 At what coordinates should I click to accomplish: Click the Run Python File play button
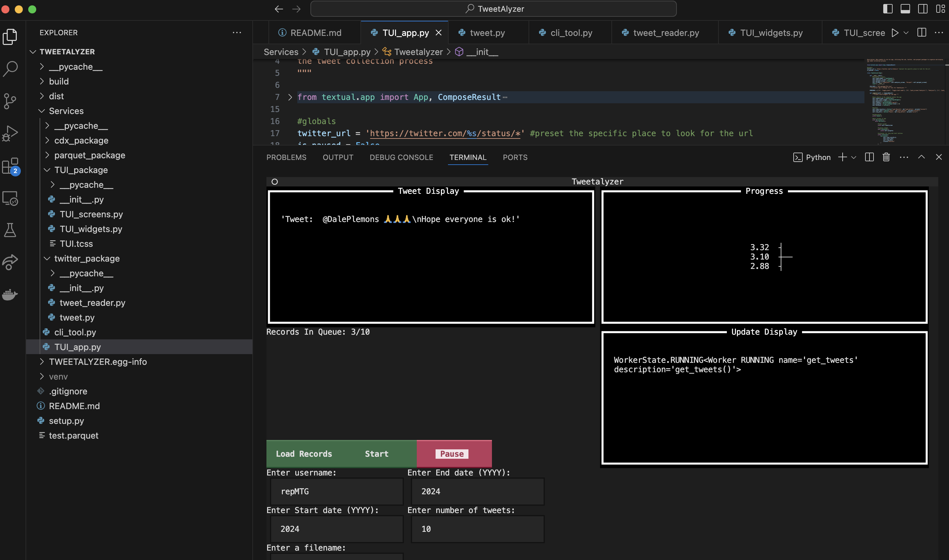coord(895,33)
